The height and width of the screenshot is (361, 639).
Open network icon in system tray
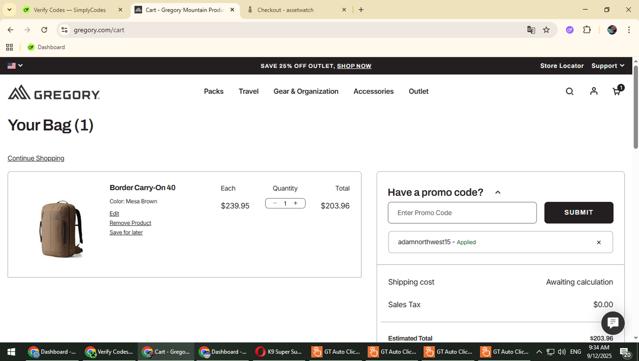coord(550,352)
